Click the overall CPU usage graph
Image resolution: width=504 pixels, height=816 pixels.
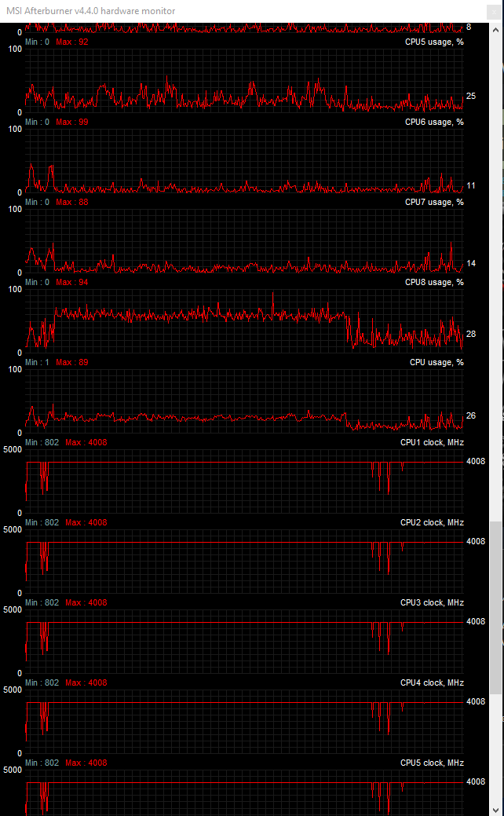click(244, 401)
